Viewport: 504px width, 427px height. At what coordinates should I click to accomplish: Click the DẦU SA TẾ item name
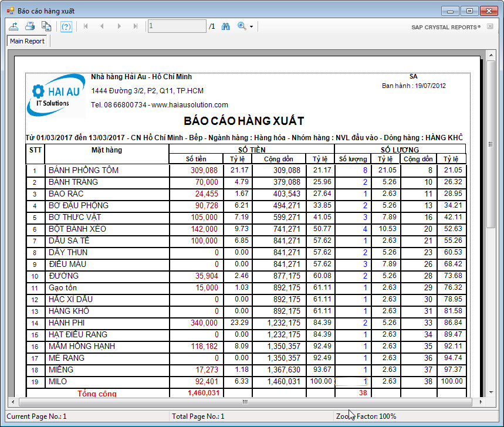pyautogui.click(x=69, y=240)
